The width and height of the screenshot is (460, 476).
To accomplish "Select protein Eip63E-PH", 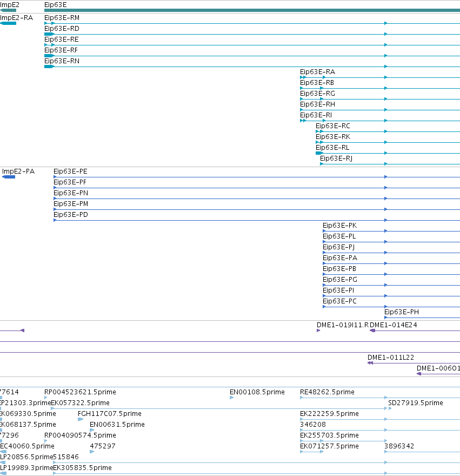I will 402,312.
